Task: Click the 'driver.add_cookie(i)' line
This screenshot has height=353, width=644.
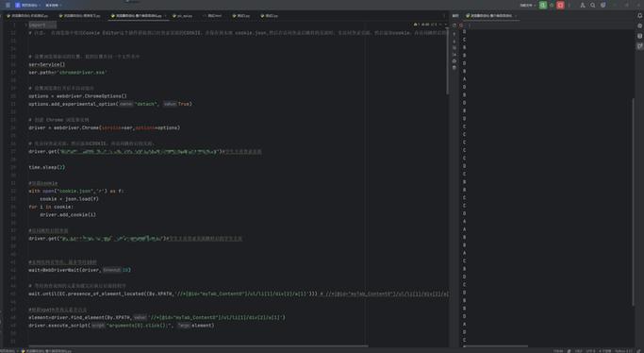Action: (68, 214)
